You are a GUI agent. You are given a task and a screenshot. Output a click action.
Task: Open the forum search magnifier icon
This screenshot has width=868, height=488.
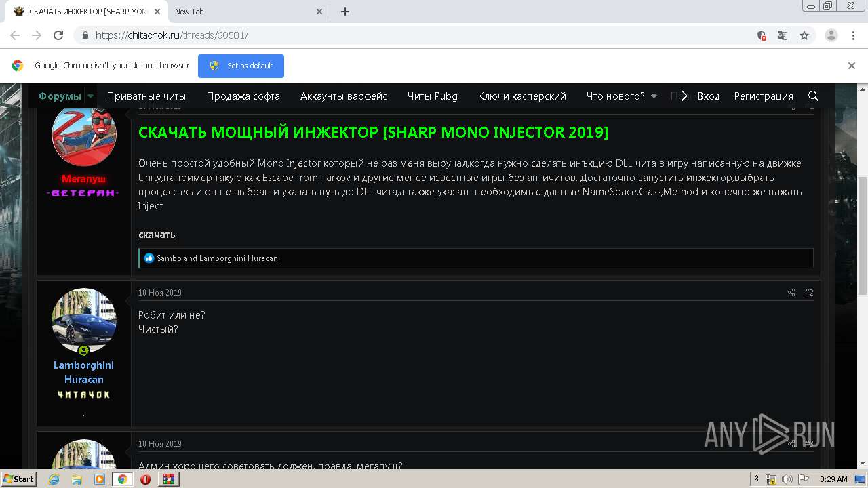point(813,96)
